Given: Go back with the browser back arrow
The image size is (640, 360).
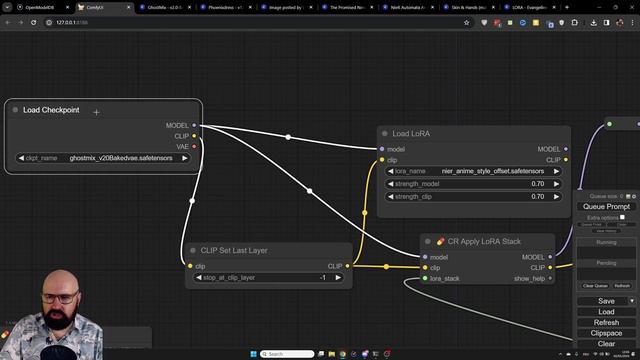Looking at the screenshot, I should [8, 22].
